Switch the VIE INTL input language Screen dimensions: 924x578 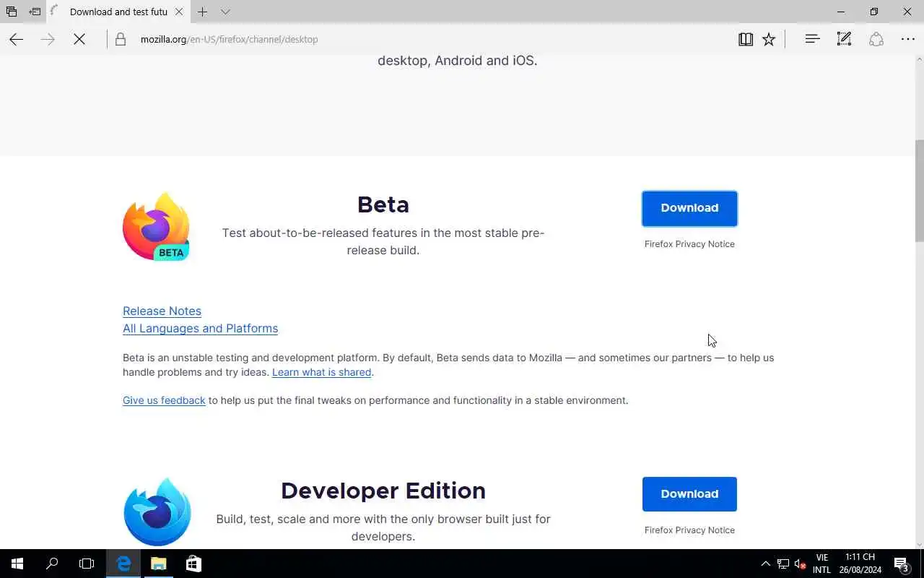[x=821, y=564]
